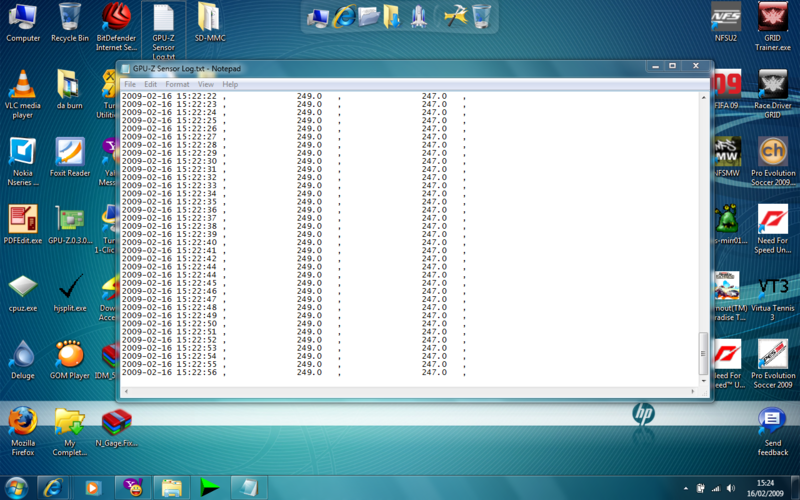Click the volume speaker icon in system tray
This screenshot has height=500, width=800.
click(x=730, y=487)
